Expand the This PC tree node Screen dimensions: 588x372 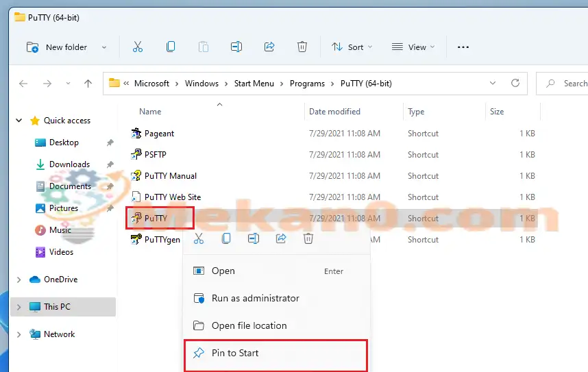(x=19, y=307)
